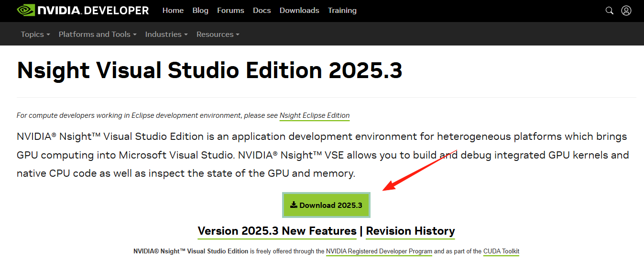This screenshot has width=644, height=262.
Task: Go to Home in top navigation
Action: [x=173, y=11]
